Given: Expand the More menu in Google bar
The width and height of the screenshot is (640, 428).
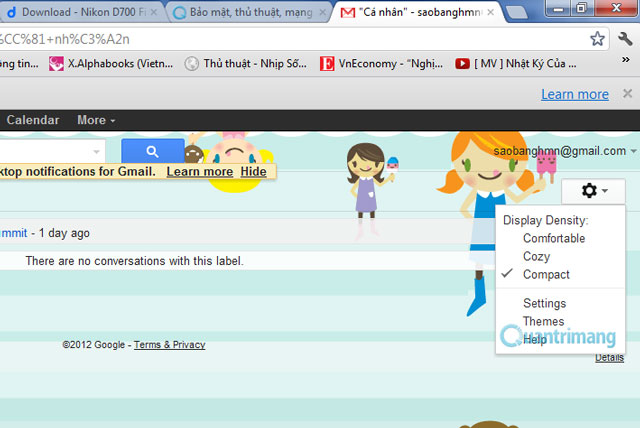Looking at the screenshot, I should tap(96, 120).
